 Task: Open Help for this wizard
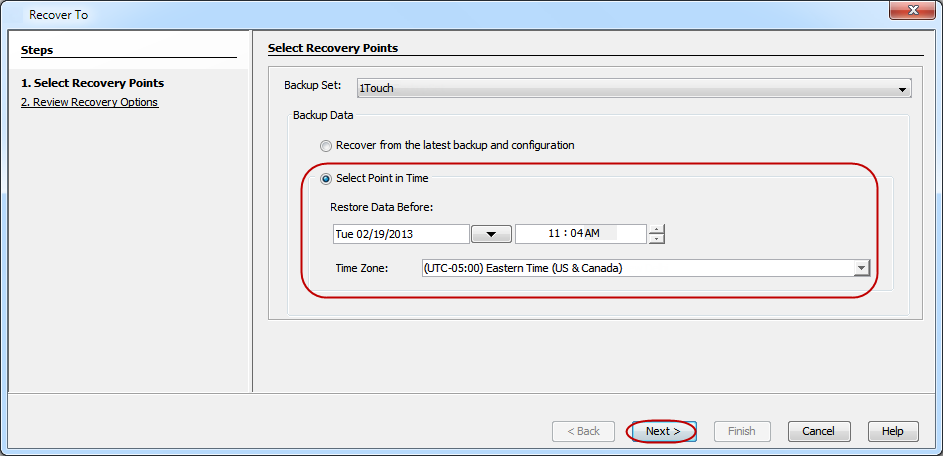893,431
